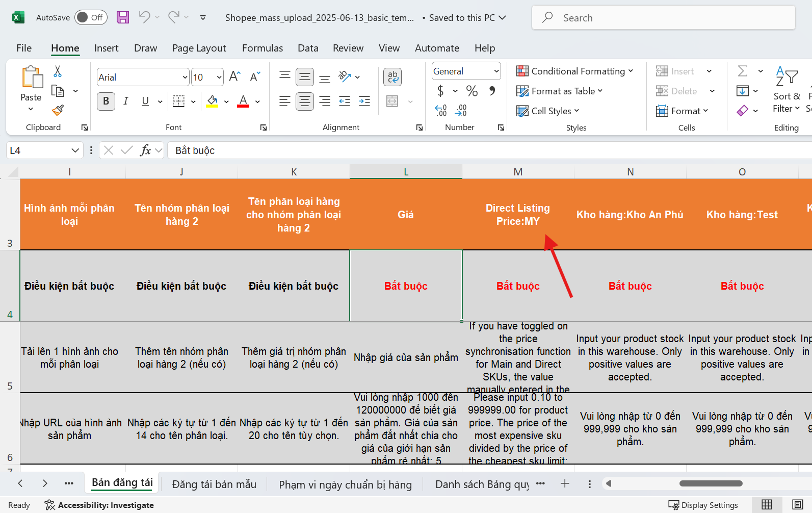812x513 pixels.
Task: Click in the Search box
Action: 663,18
